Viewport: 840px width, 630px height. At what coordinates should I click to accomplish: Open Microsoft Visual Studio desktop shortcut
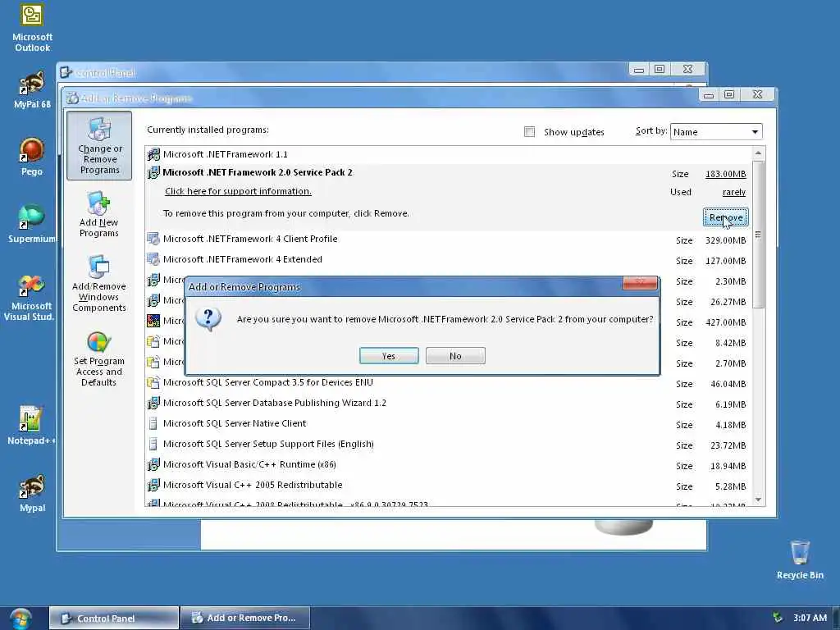pyautogui.click(x=30, y=298)
